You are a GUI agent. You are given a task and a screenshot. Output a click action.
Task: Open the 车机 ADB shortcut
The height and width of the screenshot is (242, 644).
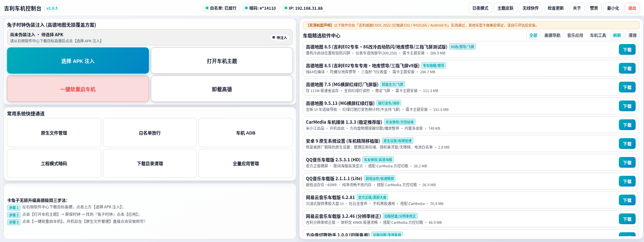pyautogui.click(x=246, y=133)
